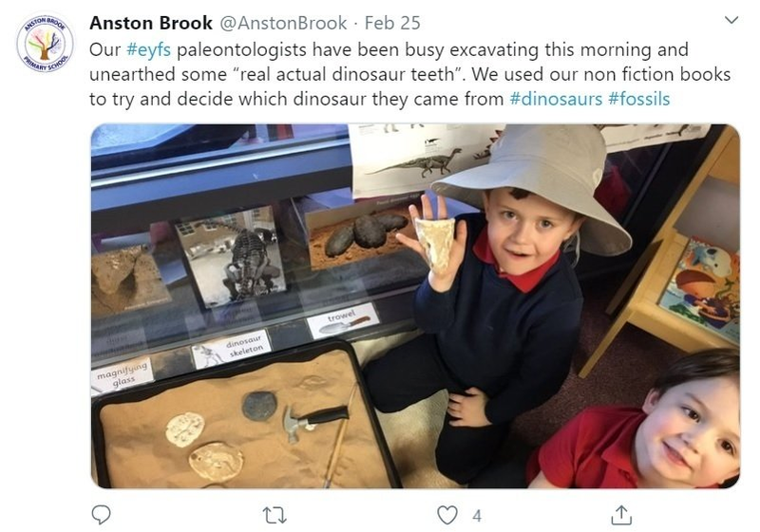Screen dimensions: 760x532
Task: View the like count number 4
Action: 477,516
